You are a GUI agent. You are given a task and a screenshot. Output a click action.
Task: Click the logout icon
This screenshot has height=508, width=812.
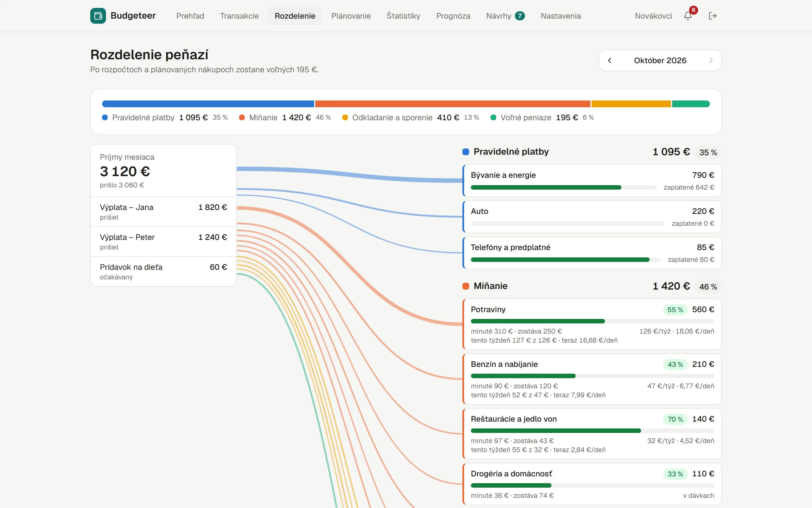(713, 16)
